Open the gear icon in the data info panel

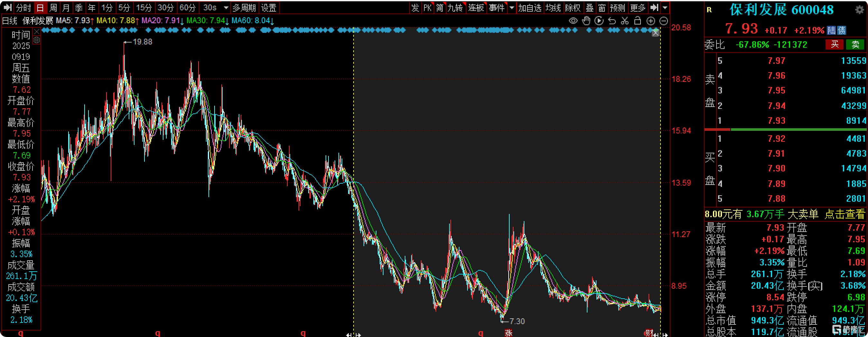click(36, 40)
